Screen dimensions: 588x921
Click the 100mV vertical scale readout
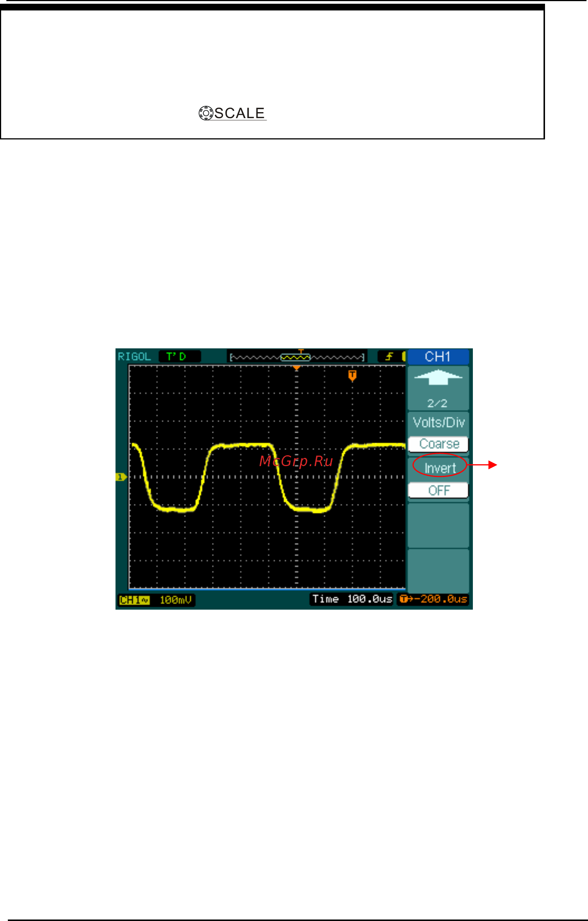click(x=176, y=600)
